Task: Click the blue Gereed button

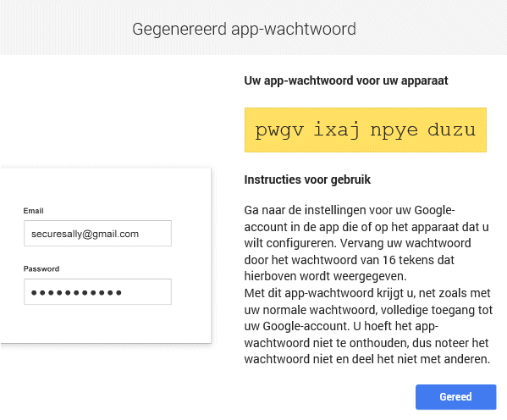Action: click(456, 396)
